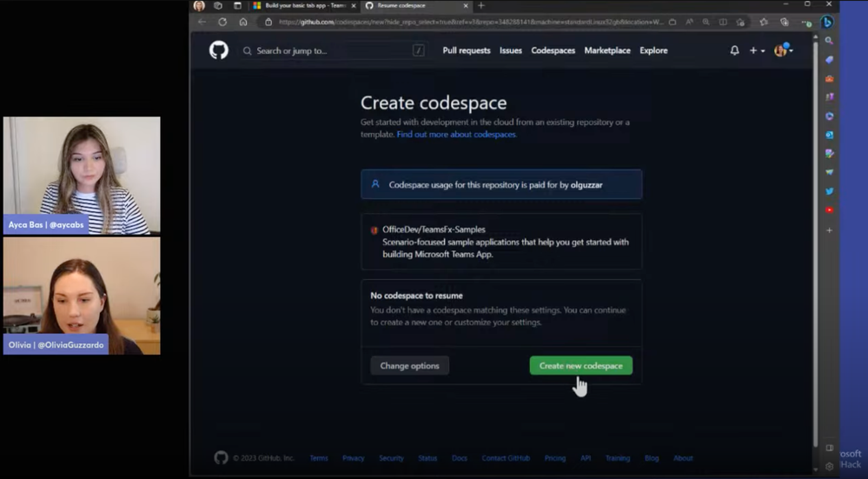Image resolution: width=868 pixels, height=479 pixels.
Task: Open a new browser tab
Action: pos(481,5)
